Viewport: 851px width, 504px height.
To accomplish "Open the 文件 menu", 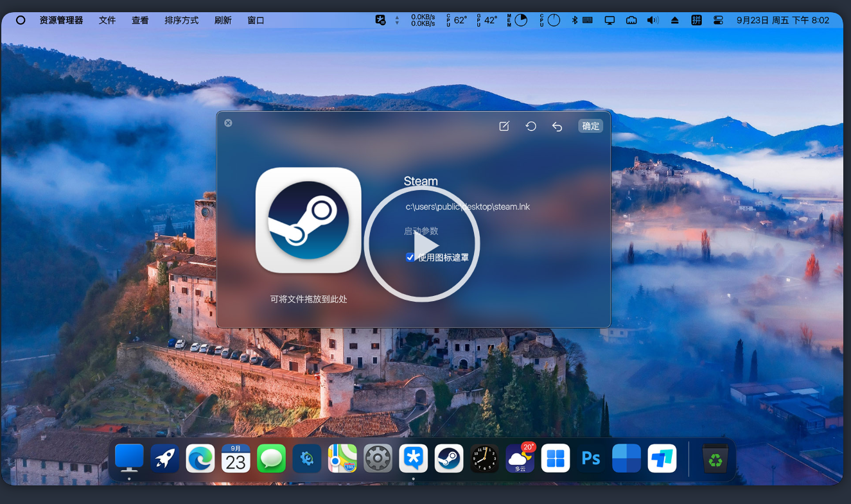I will pos(107,21).
